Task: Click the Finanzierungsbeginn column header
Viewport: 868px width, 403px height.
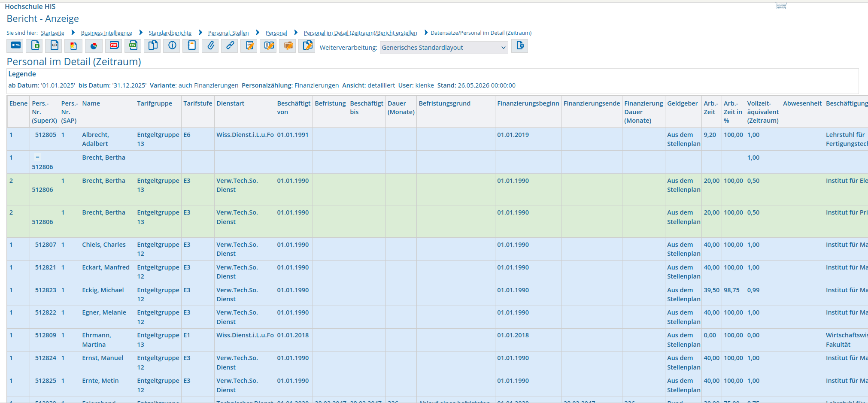Action: tap(528, 103)
